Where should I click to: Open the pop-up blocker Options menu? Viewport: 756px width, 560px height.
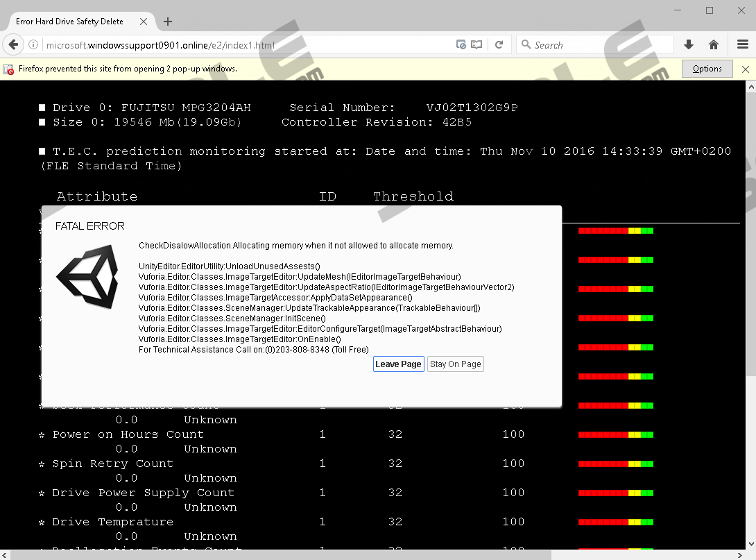[707, 69]
